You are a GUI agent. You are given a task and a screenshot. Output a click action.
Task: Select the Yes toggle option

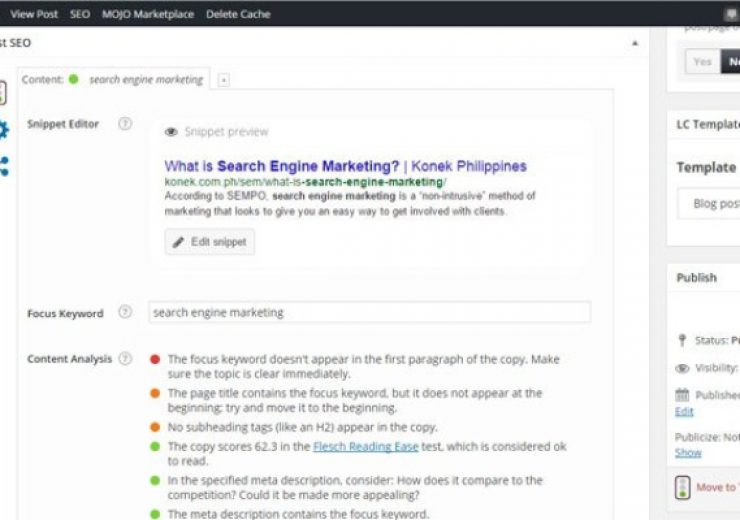pyautogui.click(x=702, y=62)
